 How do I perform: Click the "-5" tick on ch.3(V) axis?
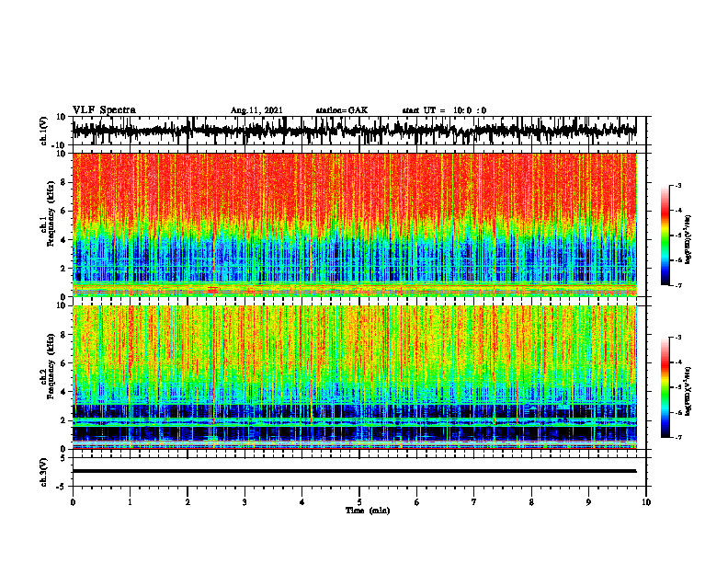point(62,487)
